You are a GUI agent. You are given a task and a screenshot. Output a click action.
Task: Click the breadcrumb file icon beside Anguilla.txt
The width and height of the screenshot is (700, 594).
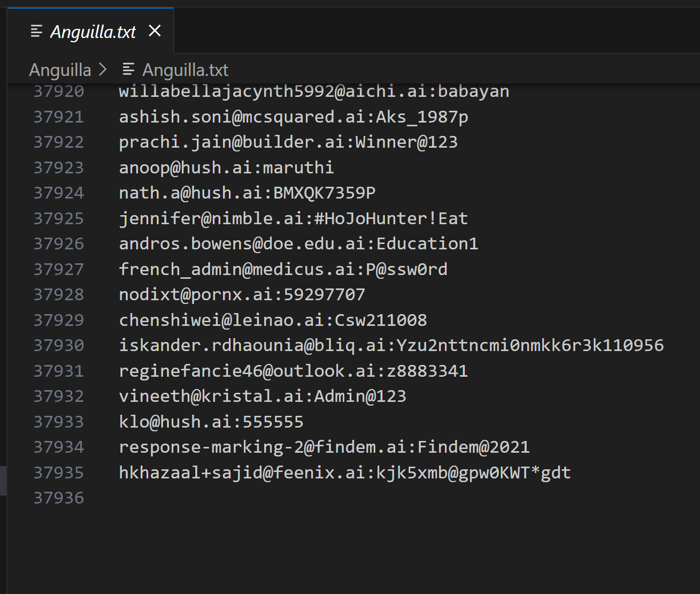tap(128, 70)
